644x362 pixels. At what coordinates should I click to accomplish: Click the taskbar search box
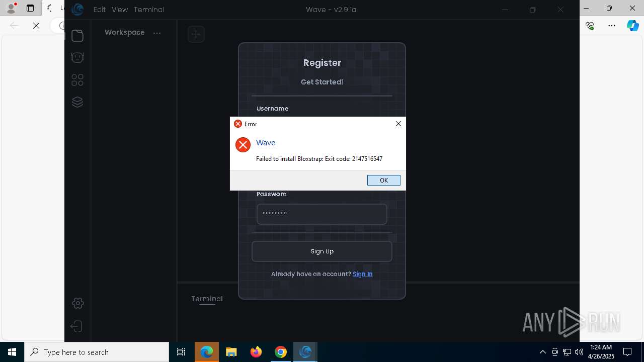point(97,352)
